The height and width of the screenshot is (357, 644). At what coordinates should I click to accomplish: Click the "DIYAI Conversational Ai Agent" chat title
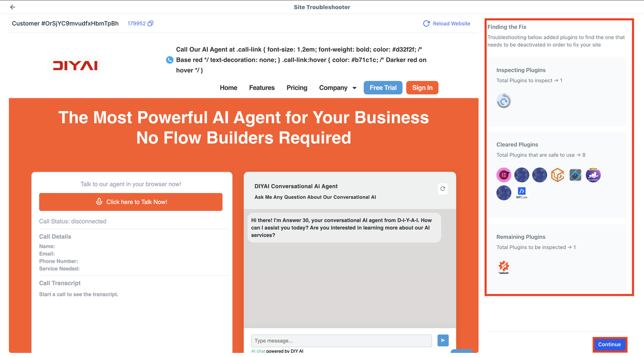click(296, 186)
